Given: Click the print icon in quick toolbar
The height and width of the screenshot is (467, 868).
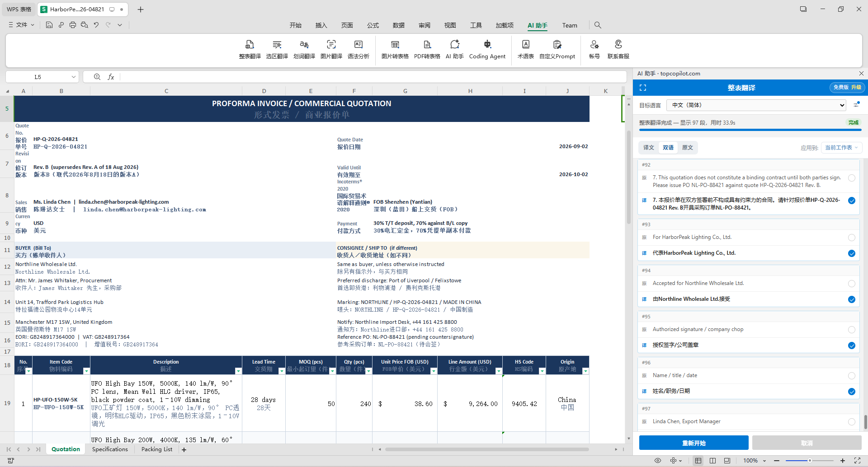Looking at the screenshot, I should [73, 25].
